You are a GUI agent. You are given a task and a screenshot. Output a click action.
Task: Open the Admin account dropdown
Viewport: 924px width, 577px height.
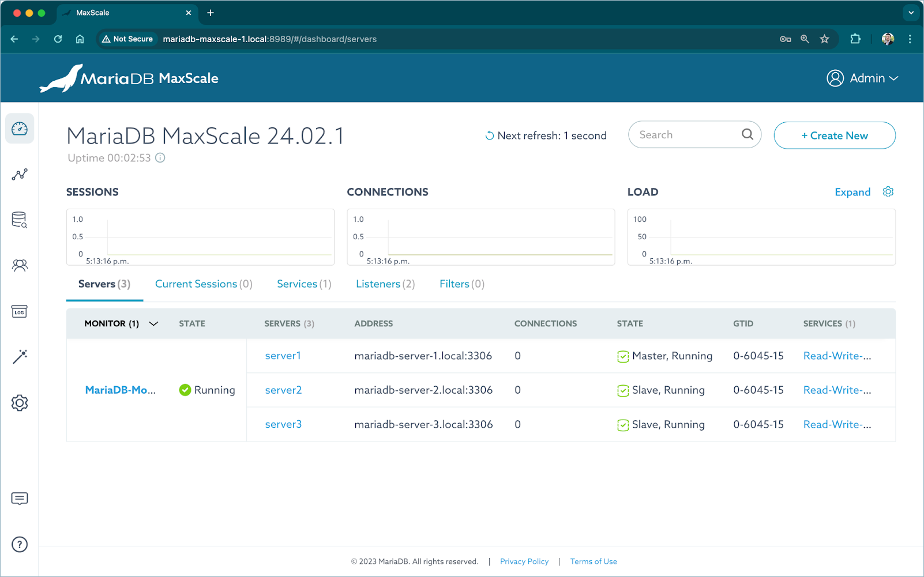coord(863,78)
